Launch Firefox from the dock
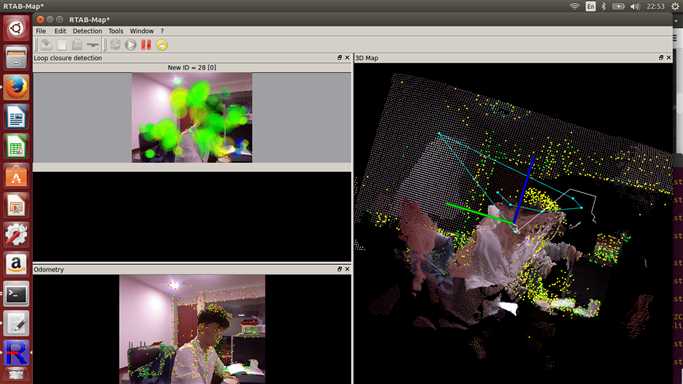The width and height of the screenshot is (683, 384). click(x=16, y=88)
